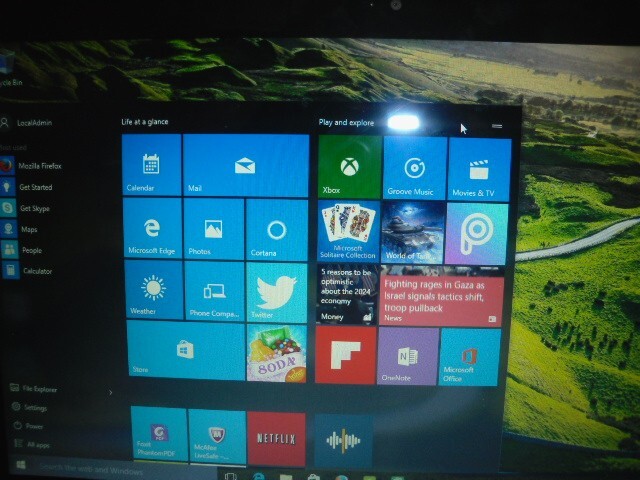
Task: Open the Cortana tile
Action: [x=277, y=230]
